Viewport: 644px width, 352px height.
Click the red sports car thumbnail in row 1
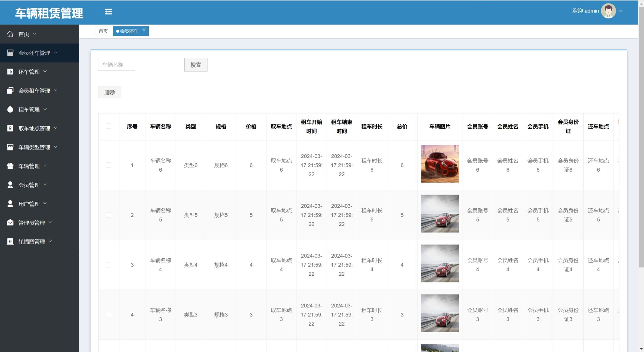click(440, 163)
